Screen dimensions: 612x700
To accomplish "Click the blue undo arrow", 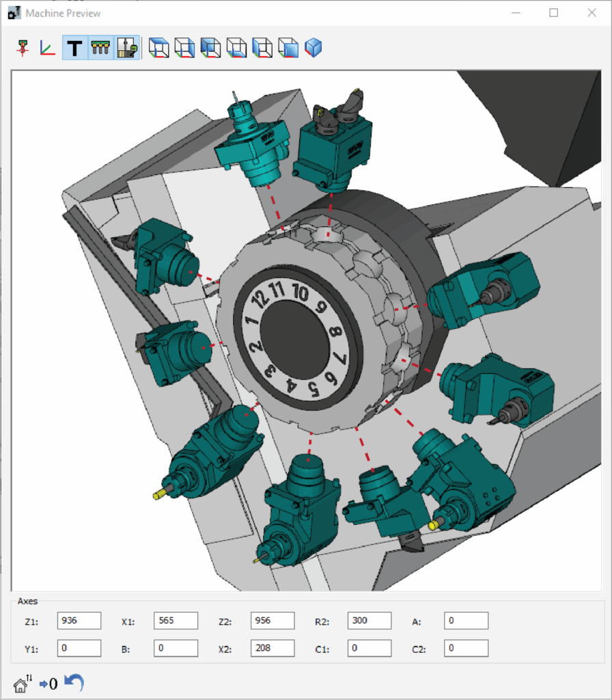I will (74, 682).
